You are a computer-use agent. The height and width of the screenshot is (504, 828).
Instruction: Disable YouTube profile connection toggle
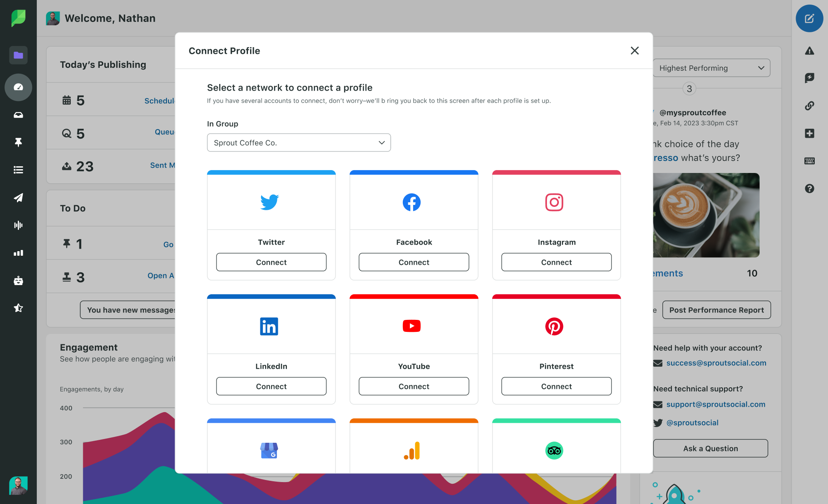pyautogui.click(x=414, y=386)
